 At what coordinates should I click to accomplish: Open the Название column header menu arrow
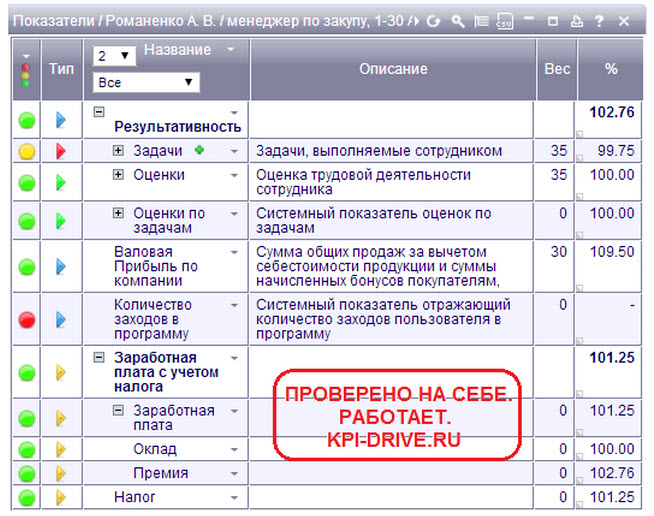[x=230, y=49]
